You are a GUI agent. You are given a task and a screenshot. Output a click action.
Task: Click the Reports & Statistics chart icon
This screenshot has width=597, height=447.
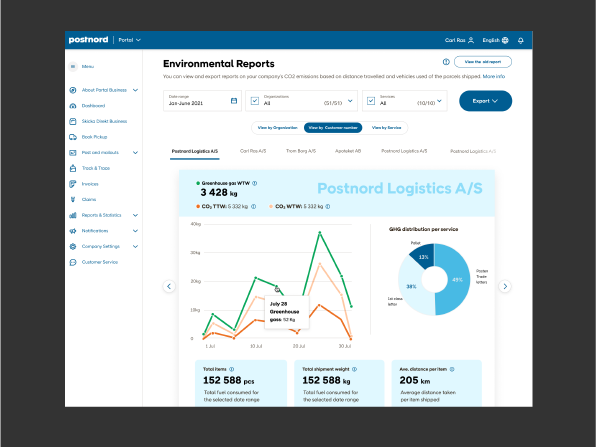click(73, 215)
